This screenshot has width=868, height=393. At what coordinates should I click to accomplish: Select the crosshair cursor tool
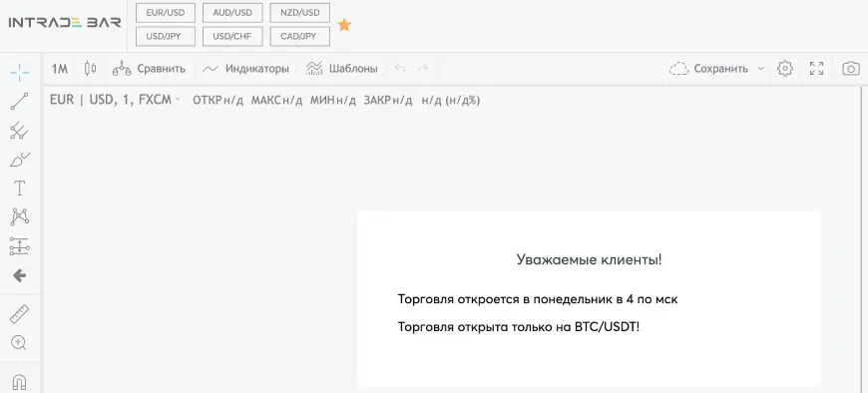tap(19, 72)
